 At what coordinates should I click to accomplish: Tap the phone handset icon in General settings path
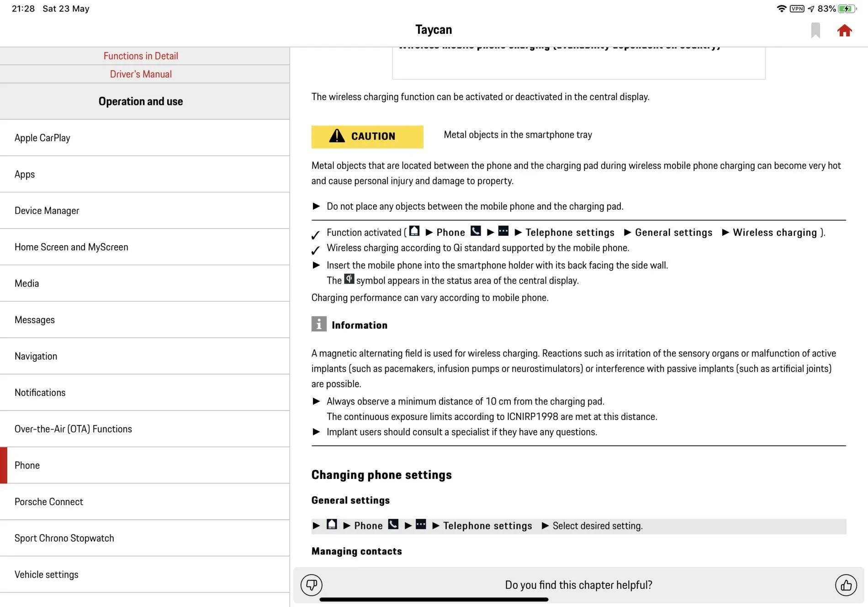pyautogui.click(x=393, y=524)
